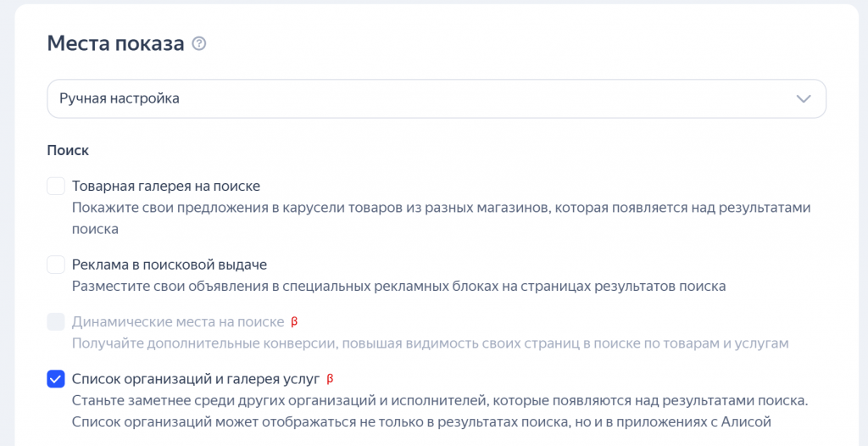The image size is (868, 446).
Task: Click label Динамические места на поиске
Action: click(x=178, y=322)
